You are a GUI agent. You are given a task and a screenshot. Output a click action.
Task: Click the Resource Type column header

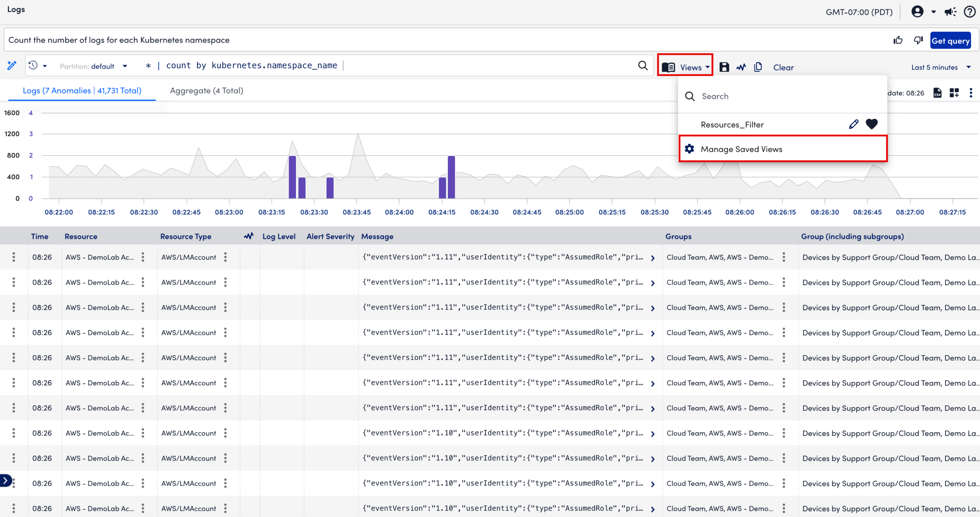186,236
